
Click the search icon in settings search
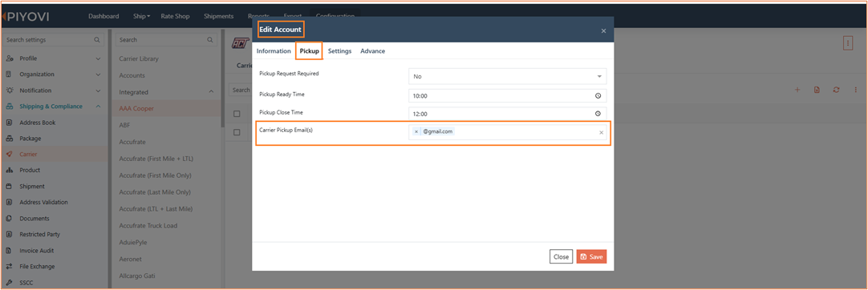click(x=97, y=40)
